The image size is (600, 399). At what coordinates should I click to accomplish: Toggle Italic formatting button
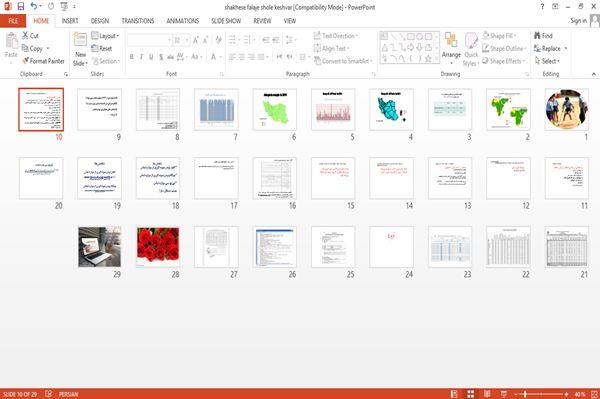pyautogui.click(x=141, y=57)
